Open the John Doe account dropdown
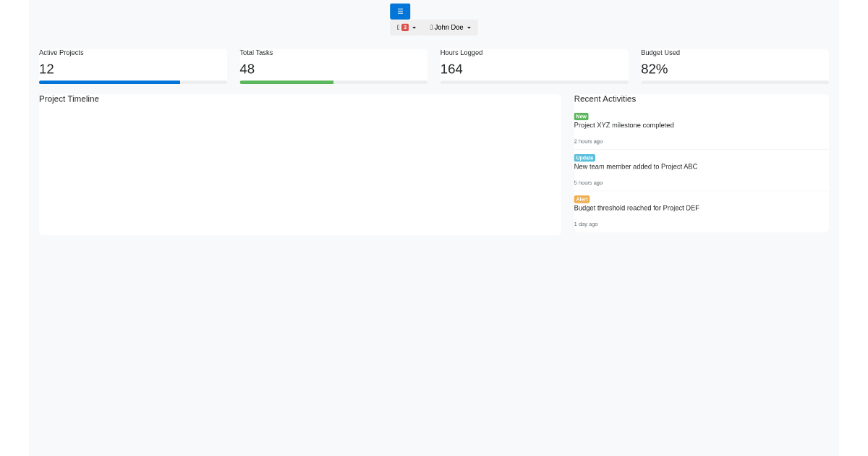868x456 pixels. [448, 27]
